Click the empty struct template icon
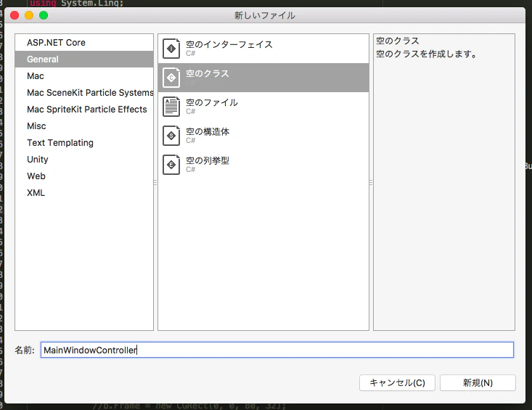This screenshot has width=532, height=410. pos(171,136)
